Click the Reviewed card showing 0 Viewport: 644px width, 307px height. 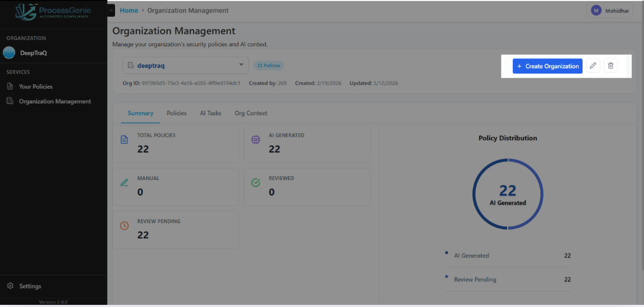pos(307,187)
